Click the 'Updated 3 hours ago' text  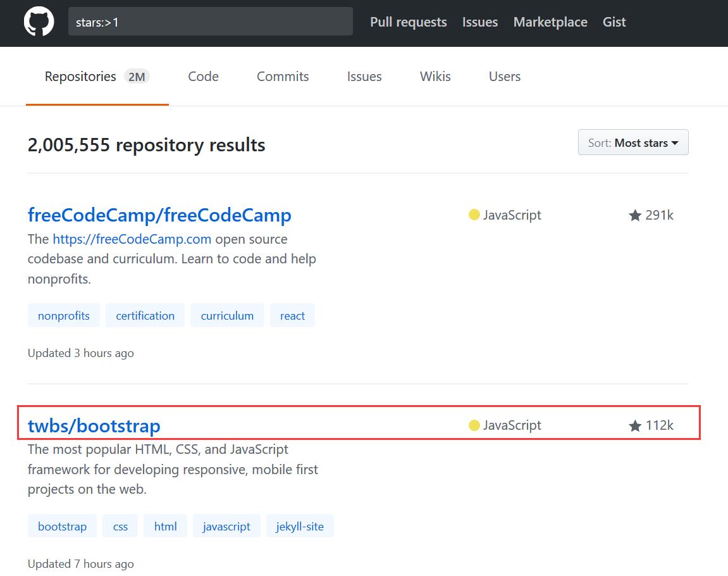pyautogui.click(x=81, y=353)
